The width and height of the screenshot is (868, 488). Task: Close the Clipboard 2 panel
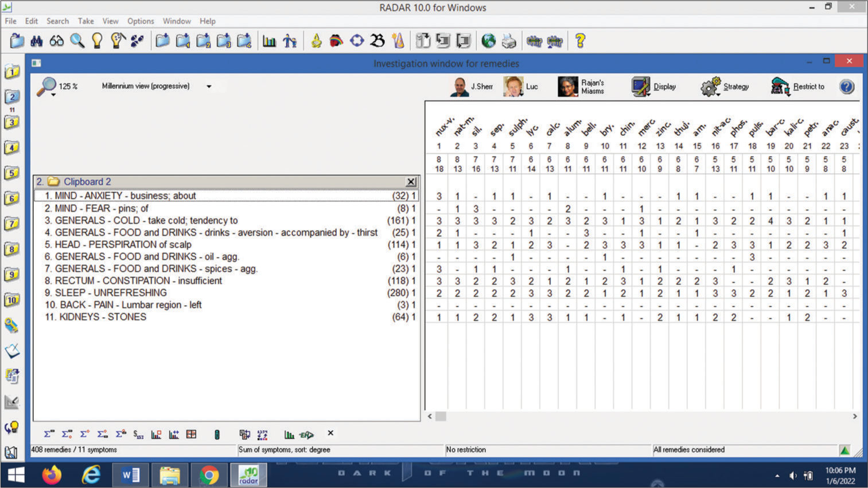(x=411, y=182)
